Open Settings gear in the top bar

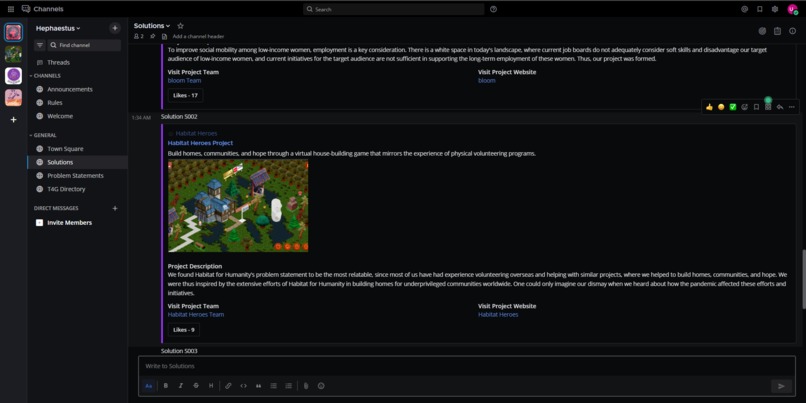[775, 9]
